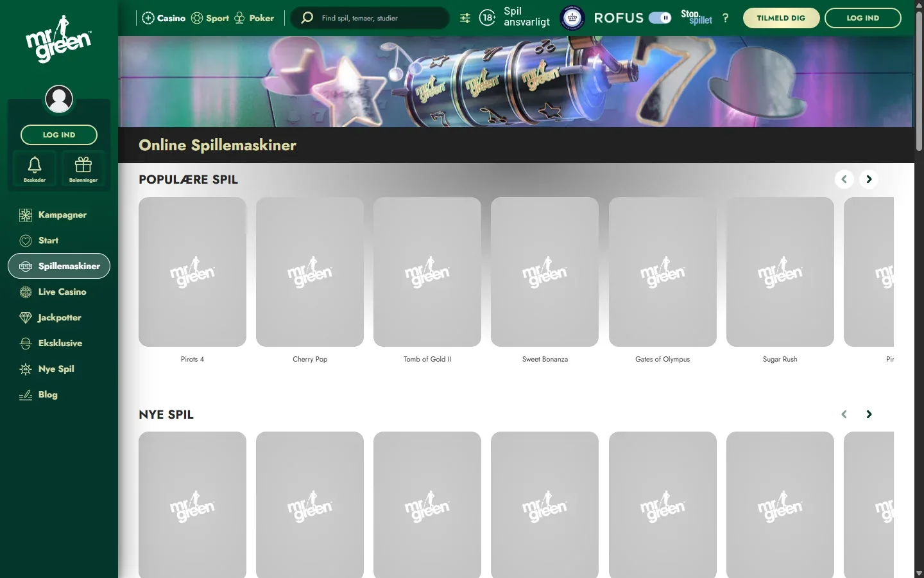Screen dimensions: 924x578
Task: Open the filter sliders icon
Action: (465, 18)
